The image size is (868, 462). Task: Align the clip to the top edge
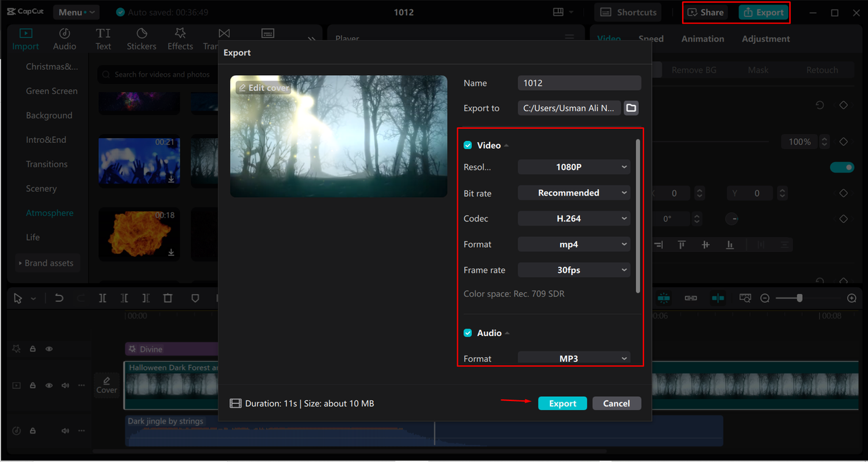pos(682,245)
